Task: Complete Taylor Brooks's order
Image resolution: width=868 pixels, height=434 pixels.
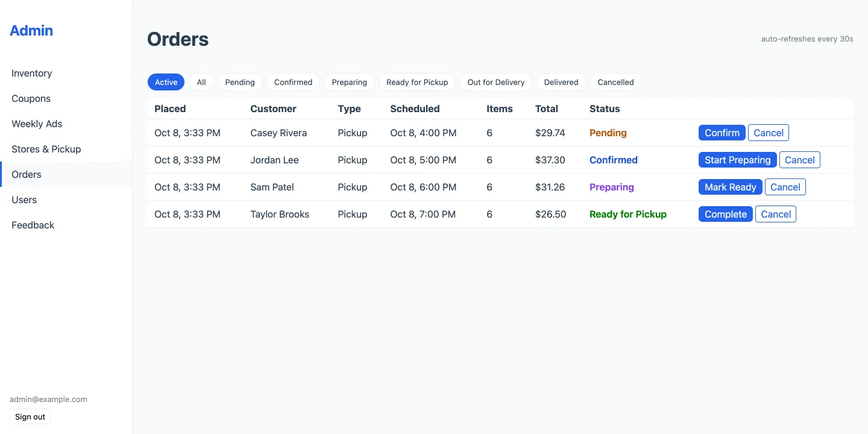Action: point(726,214)
